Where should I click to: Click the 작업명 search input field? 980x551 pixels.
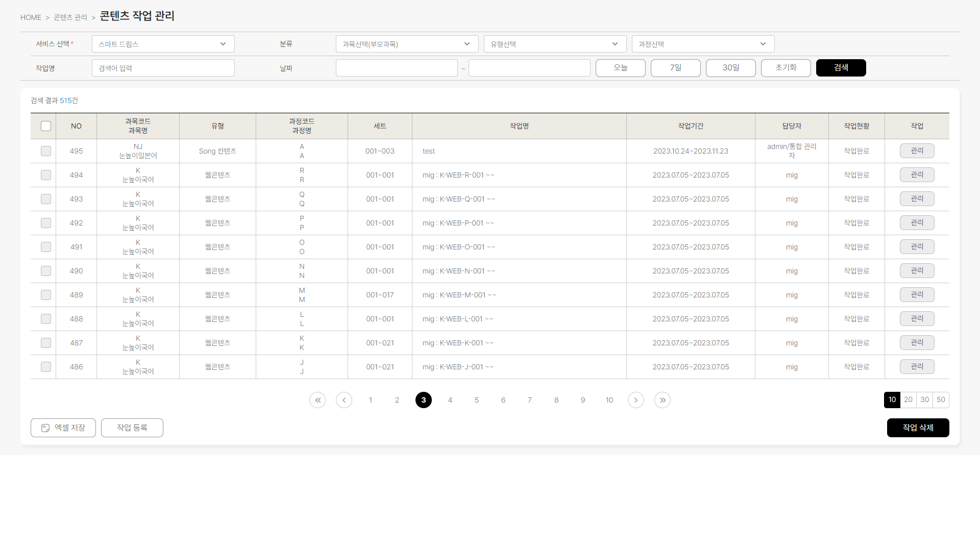coord(163,68)
